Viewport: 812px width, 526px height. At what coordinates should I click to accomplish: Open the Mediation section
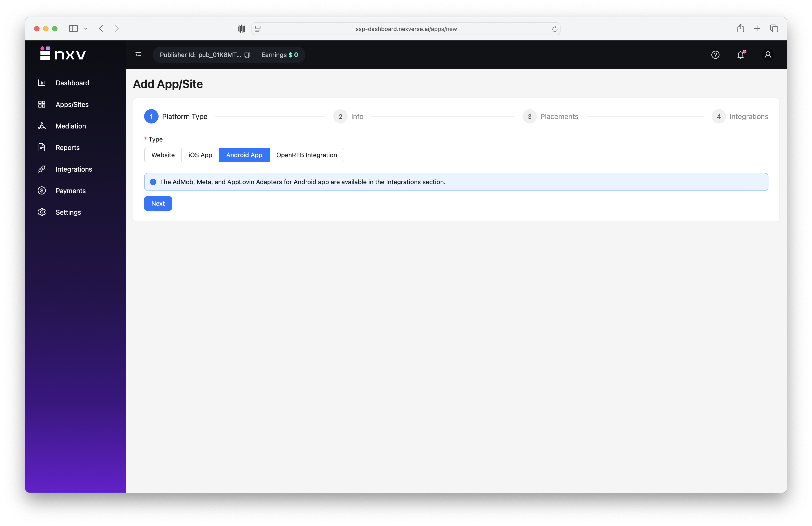(71, 126)
